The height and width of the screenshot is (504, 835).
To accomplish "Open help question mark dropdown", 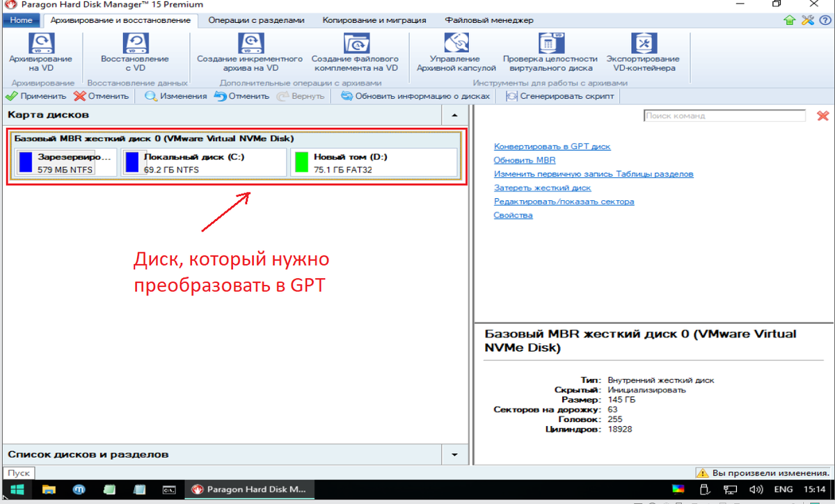I will click(825, 20).
